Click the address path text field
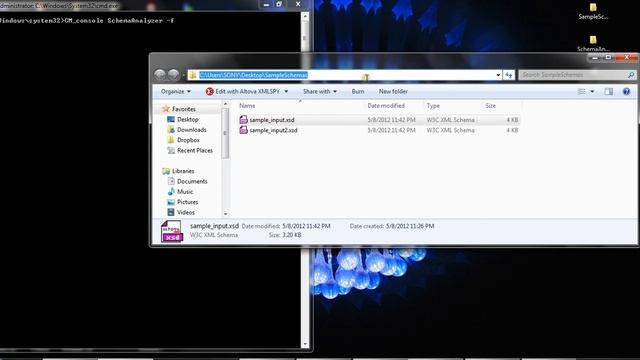 pos(345,75)
